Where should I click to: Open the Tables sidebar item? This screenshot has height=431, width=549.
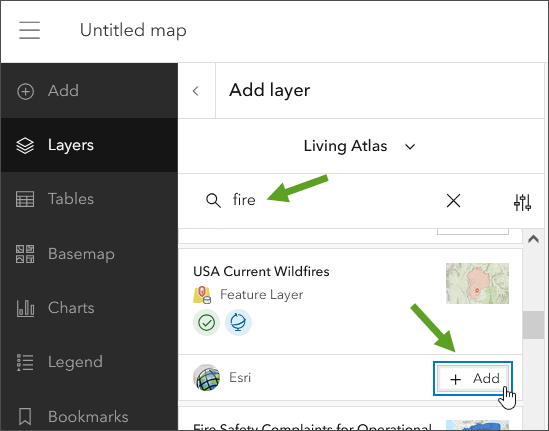[89, 199]
